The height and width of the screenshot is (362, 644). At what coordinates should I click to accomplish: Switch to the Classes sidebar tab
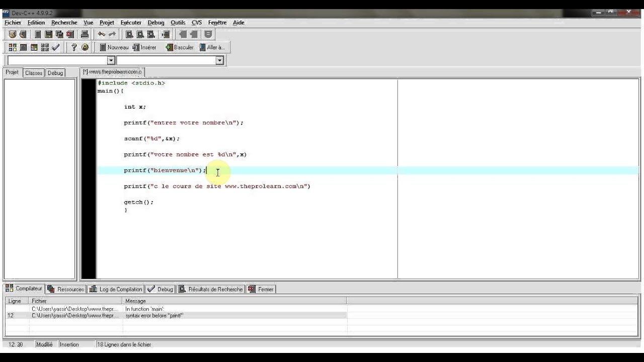(x=34, y=73)
